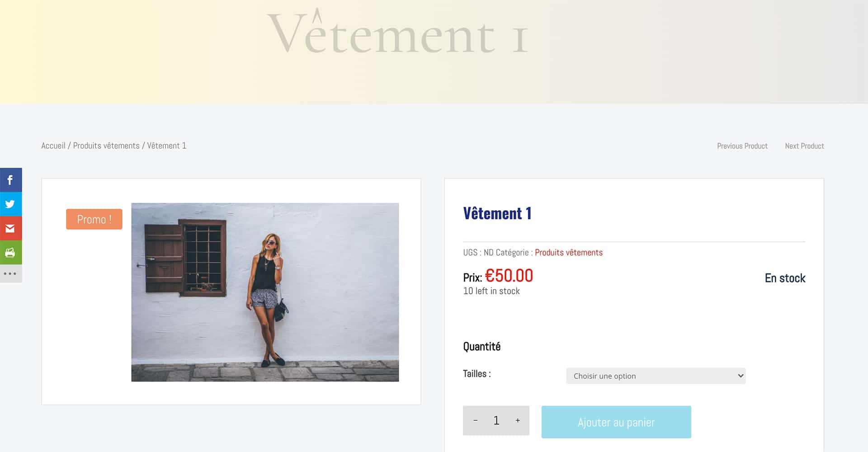Click the green print icon
The width and height of the screenshot is (868, 452).
click(10, 252)
